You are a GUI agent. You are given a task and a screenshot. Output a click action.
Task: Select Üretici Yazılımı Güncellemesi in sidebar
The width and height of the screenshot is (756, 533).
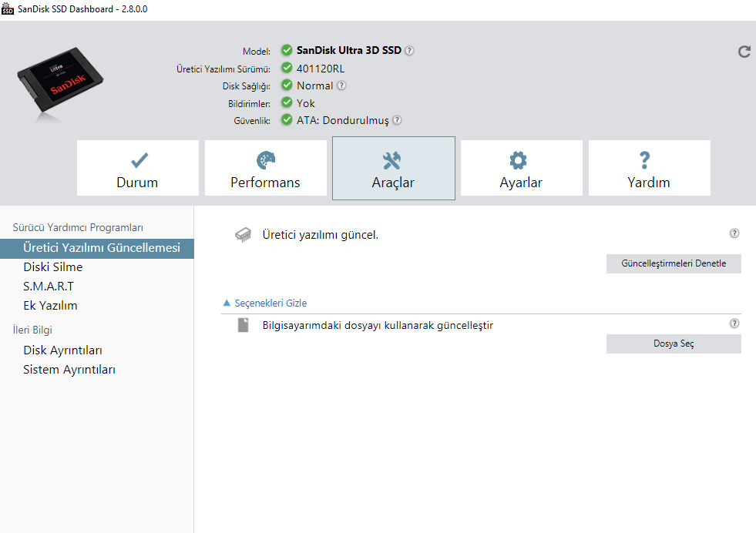pyautogui.click(x=97, y=248)
